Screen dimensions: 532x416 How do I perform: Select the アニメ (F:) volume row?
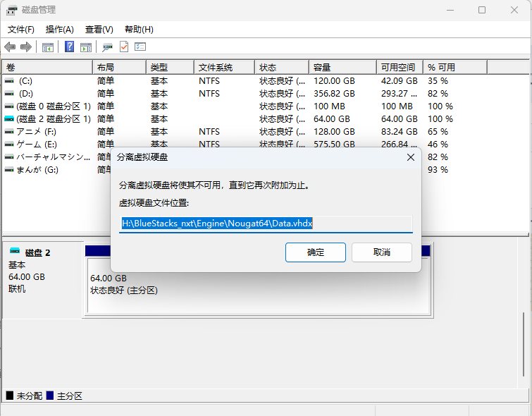[x=37, y=132]
